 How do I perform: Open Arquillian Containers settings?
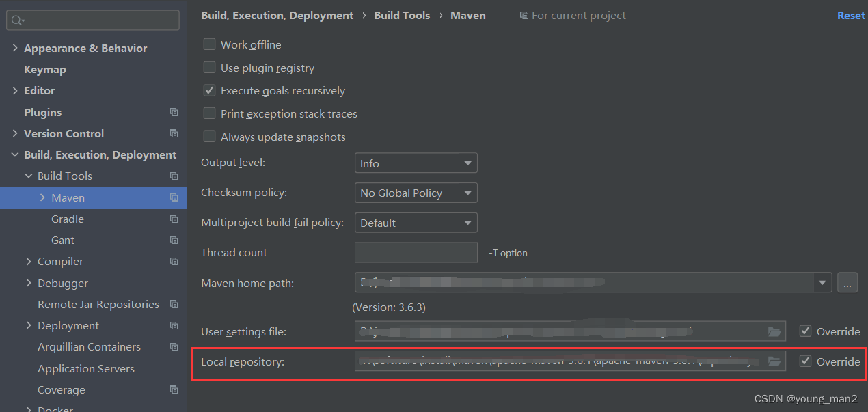pyautogui.click(x=89, y=346)
